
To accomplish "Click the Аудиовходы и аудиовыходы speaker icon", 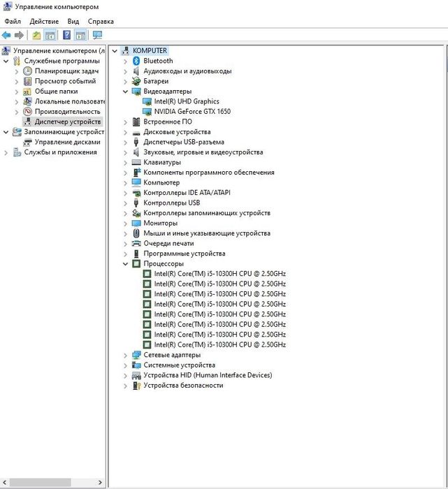I will click(136, 71).
